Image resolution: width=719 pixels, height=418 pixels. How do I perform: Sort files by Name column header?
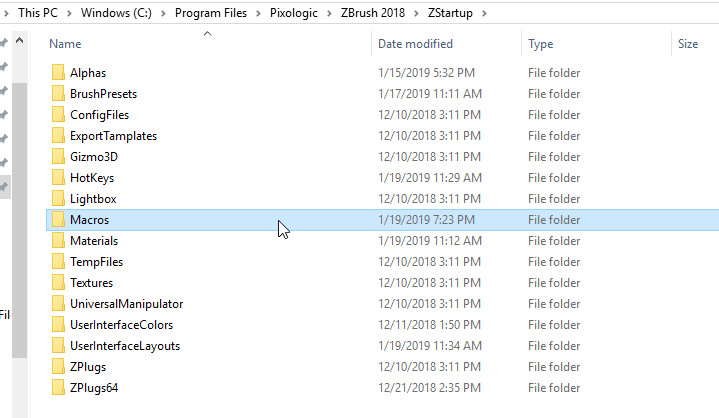pyautogui.click(x=65, y=44)
